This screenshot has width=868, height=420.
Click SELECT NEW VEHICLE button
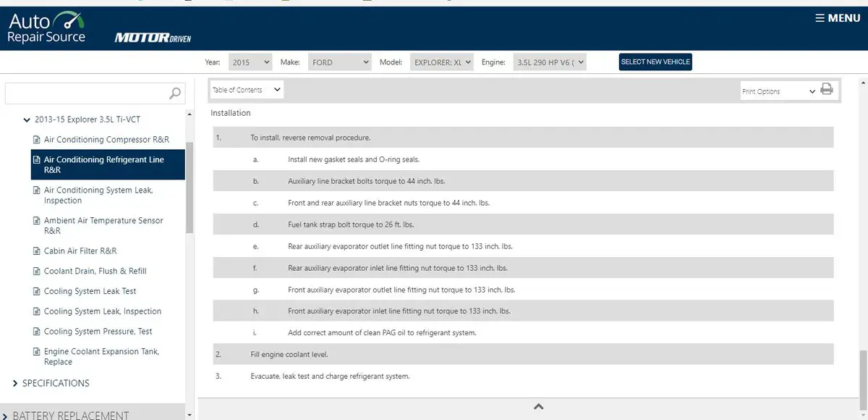click(x=655, y=62)
